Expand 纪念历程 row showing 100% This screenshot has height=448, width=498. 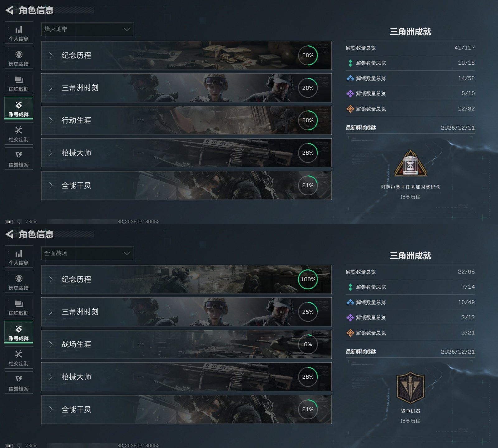coord(186,279)
